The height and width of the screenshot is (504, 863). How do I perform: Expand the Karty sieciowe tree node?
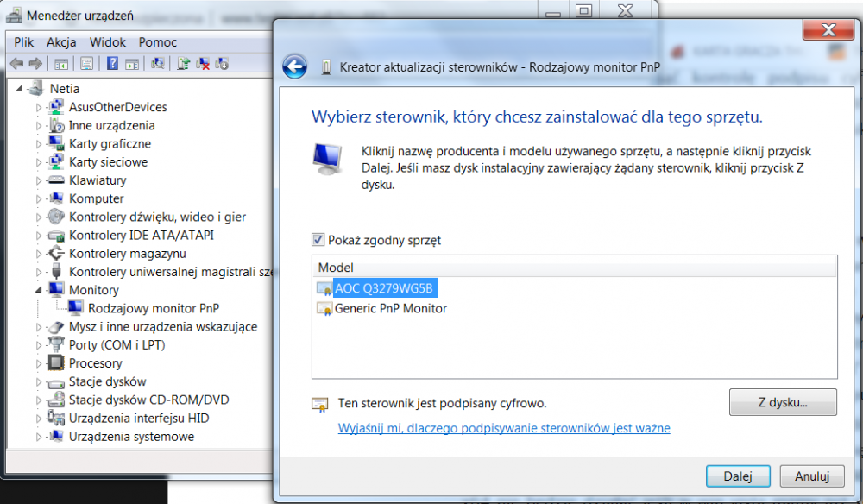[39, 162]
